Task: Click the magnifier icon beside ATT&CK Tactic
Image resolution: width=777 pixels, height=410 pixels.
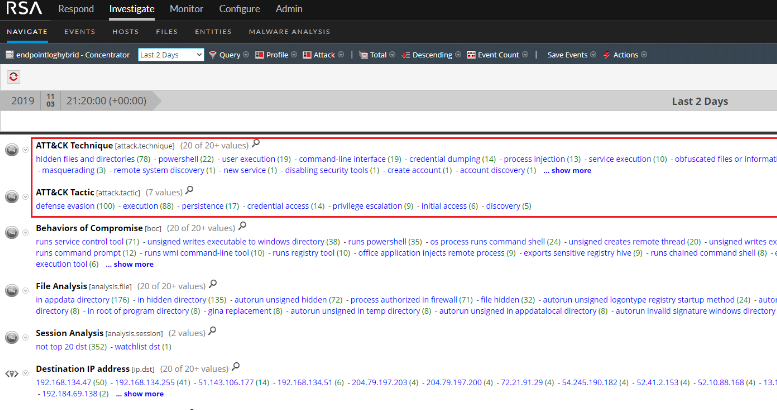Action: click(190, 190)
